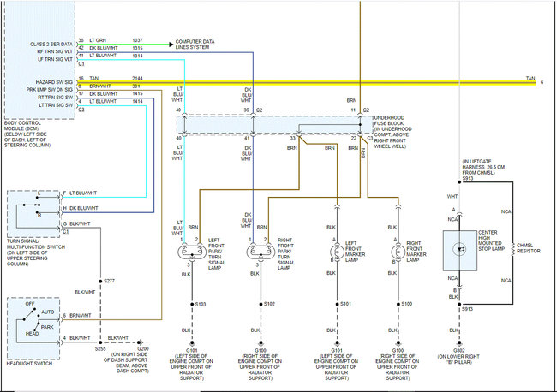Click the G200 ground symbol
The width and height of the screenshot is (557, 392).
pos(140,342)
